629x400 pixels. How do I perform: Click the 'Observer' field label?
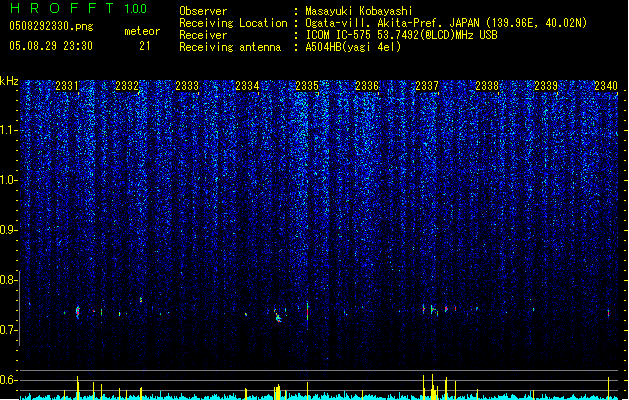(x=203, y=11)
